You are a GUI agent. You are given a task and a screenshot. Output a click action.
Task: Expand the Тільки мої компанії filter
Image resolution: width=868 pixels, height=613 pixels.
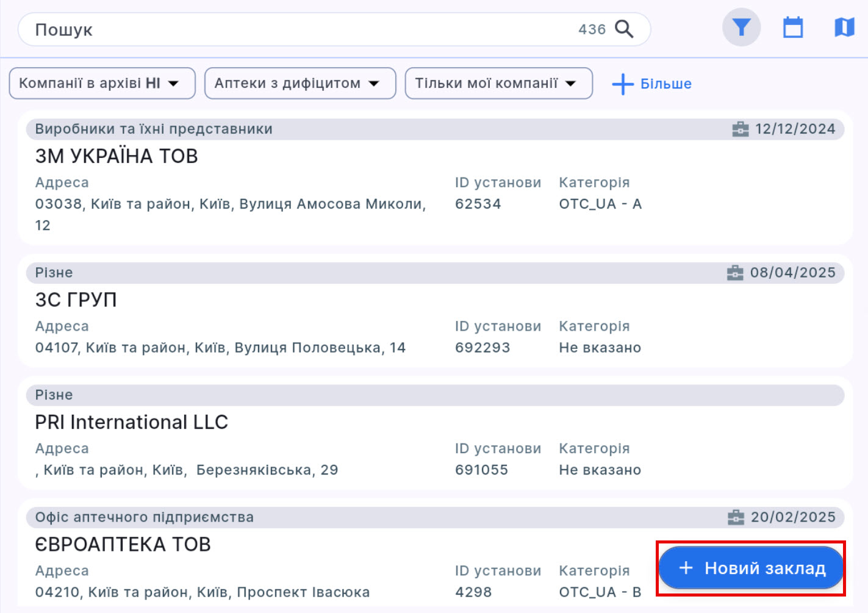tap(498, 84)
